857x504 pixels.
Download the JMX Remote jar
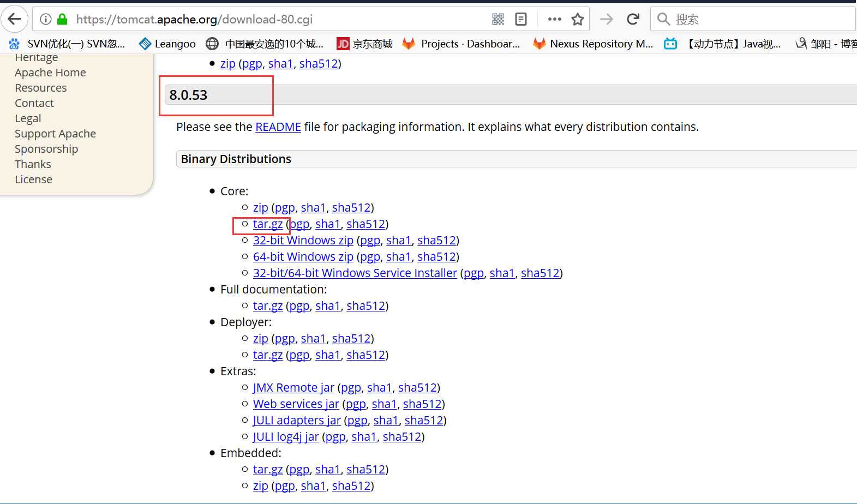pos(293,388)
